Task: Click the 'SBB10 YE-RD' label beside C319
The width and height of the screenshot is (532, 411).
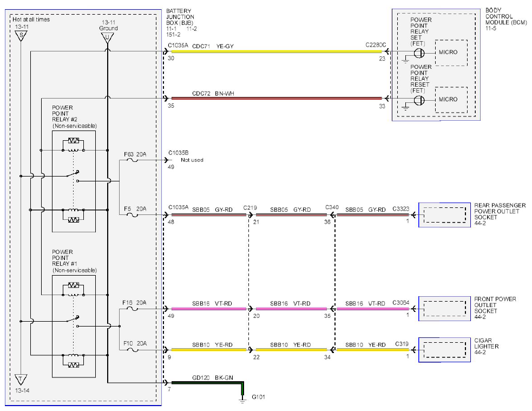Action: (365, 344)
